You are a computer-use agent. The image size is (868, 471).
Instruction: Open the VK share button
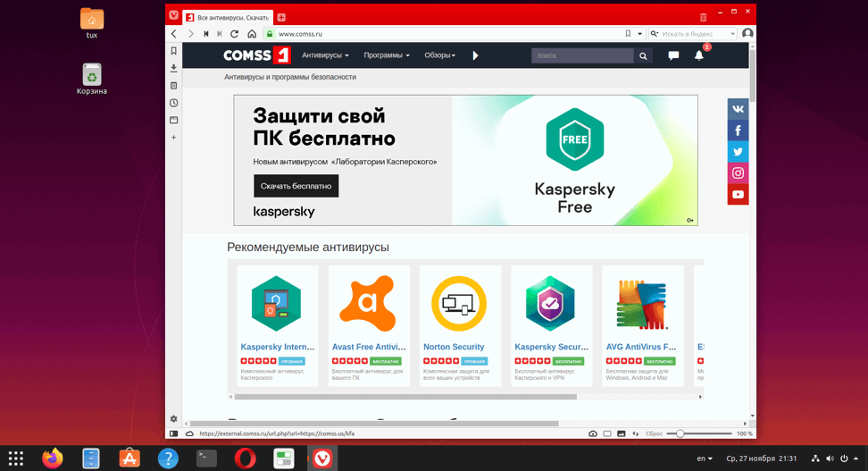point(738,109)
